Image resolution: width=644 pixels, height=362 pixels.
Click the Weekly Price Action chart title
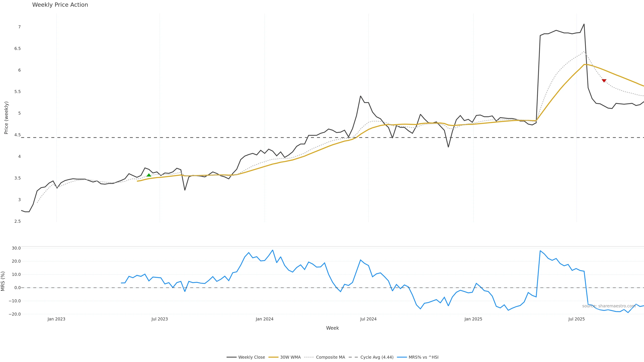(60, 5)
